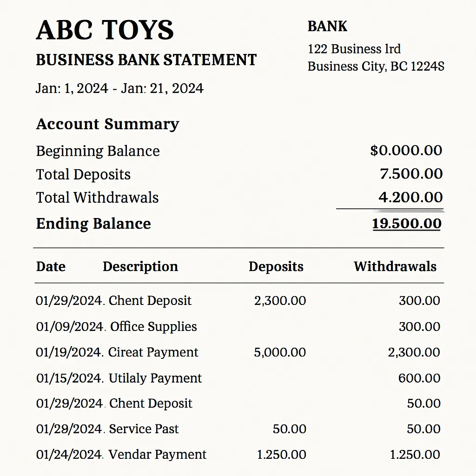Screen dimensions: 476x476
Task: Click the ABC TOYS title heading
Action: pos(105,30)
